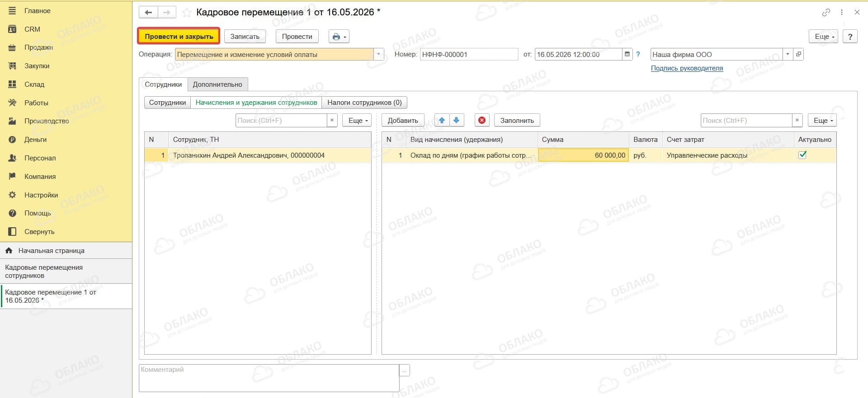
Task: Move accrual row down with blue arrow
Action: (457, 120)
